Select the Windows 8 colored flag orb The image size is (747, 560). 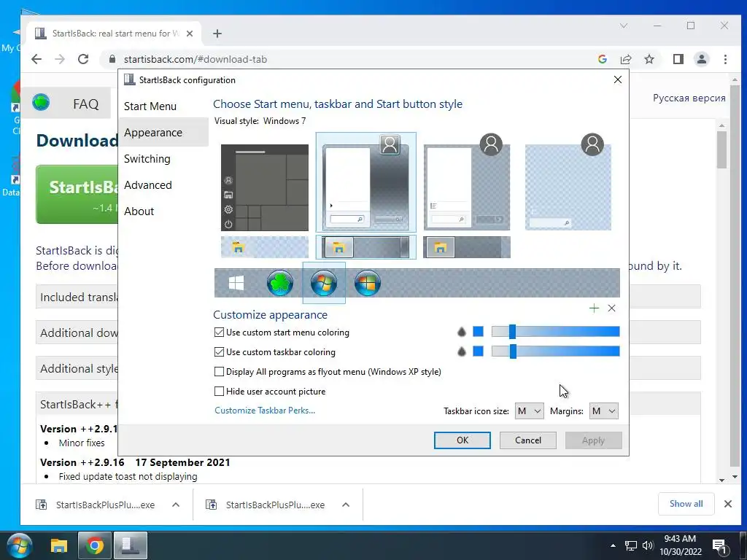click(368, 284)
